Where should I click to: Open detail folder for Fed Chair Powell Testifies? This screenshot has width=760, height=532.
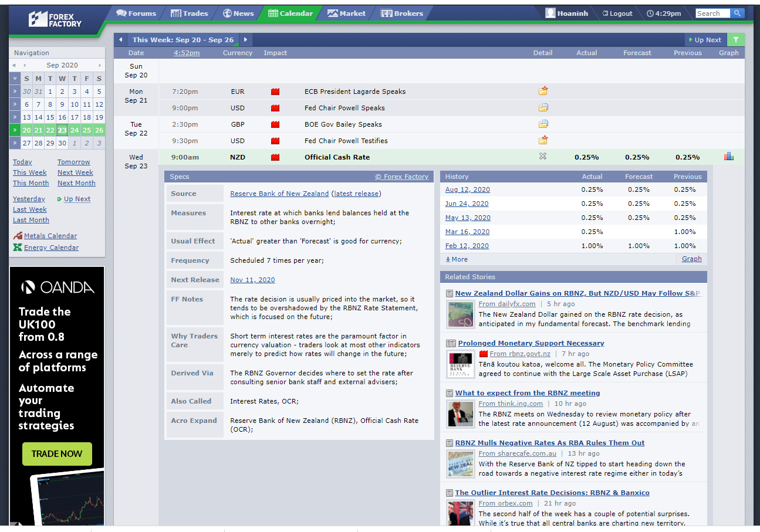tap(543, 140)
